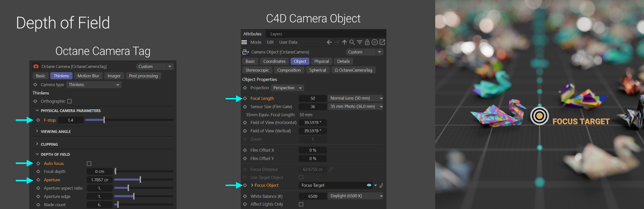Open the Camera type Thinlens dropdown
The width and height of the screenshot is (644, 209).
click(94, 85)
